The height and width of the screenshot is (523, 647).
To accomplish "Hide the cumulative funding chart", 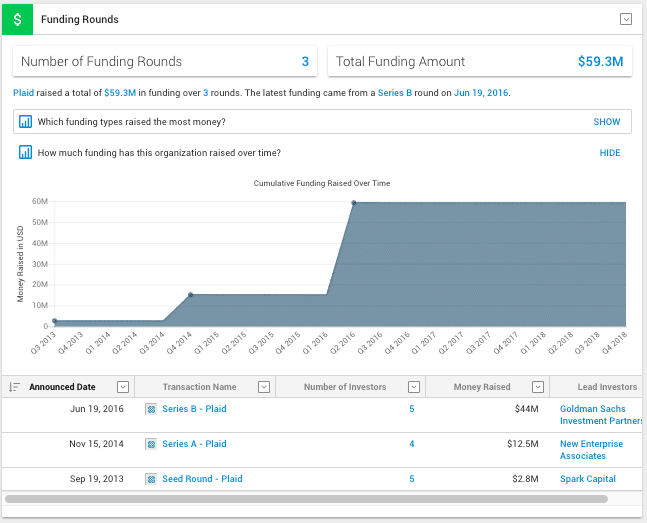I will [610, 153].
